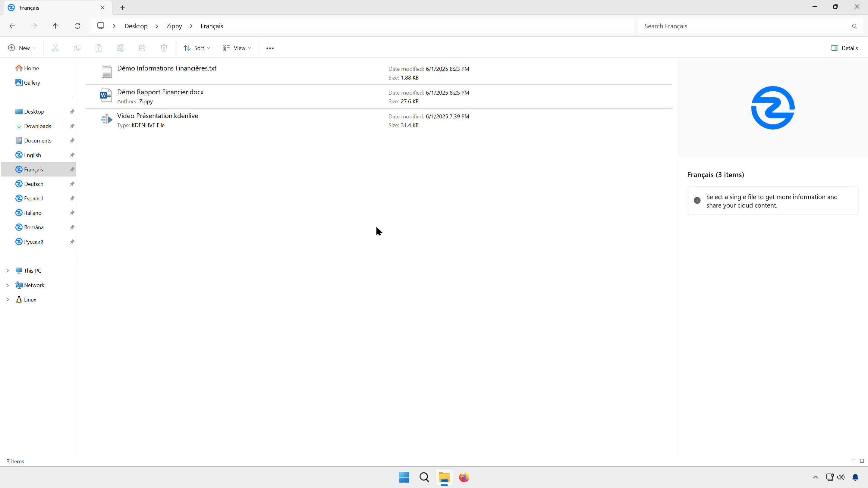Image resolution: width=868 pixels, height=488 pixels.
Task: Go up one folder level arrow
Action: (55, 26)
